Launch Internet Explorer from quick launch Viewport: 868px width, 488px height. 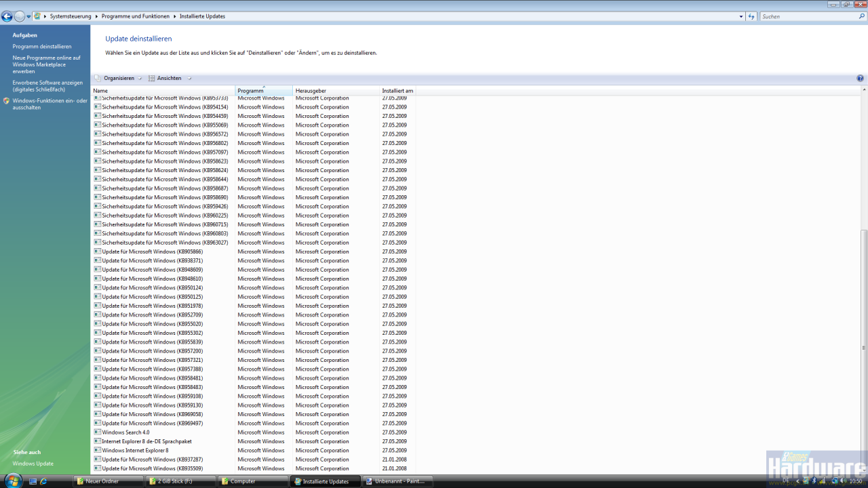[x=43, y=481]
